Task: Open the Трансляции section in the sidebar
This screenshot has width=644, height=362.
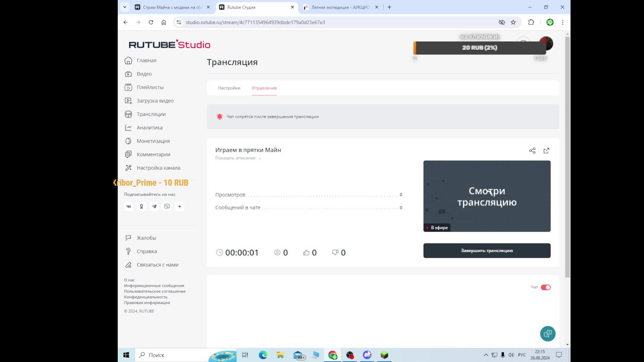Action: pyautogui.click(x=151, y=114)
